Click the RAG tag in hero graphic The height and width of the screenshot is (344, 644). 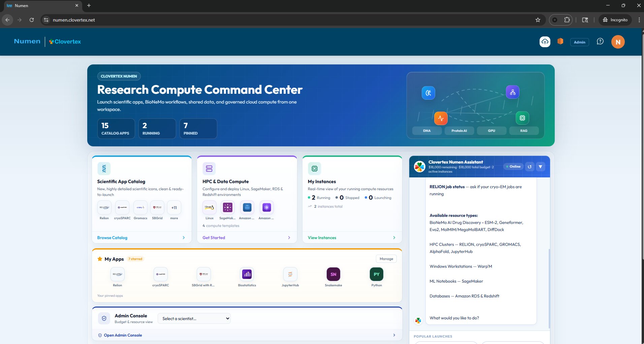[x=524, y=131]
